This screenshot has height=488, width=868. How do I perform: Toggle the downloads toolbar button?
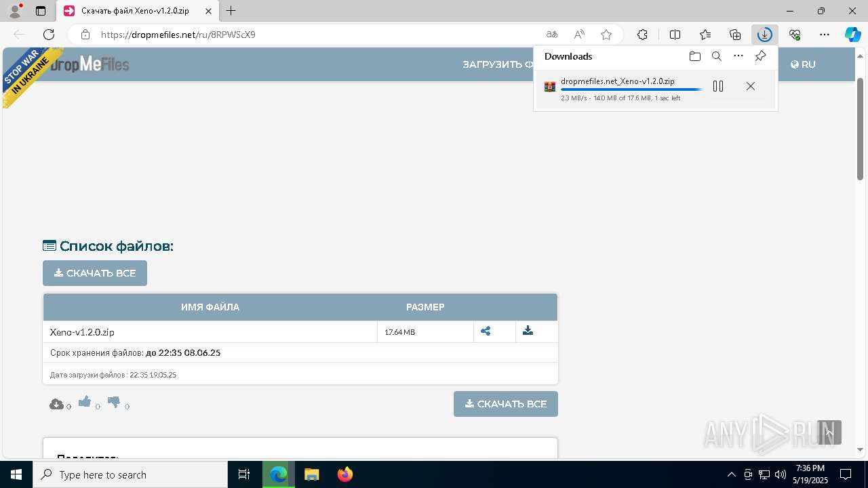765,35
